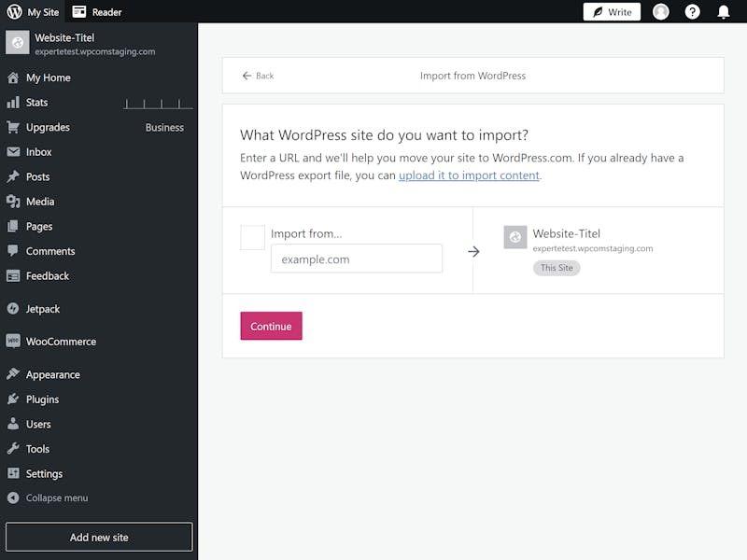The width and height of the screenshot is (747, 560).
Task: Click the import direction arrow
Action: click(x=473, y=251)
